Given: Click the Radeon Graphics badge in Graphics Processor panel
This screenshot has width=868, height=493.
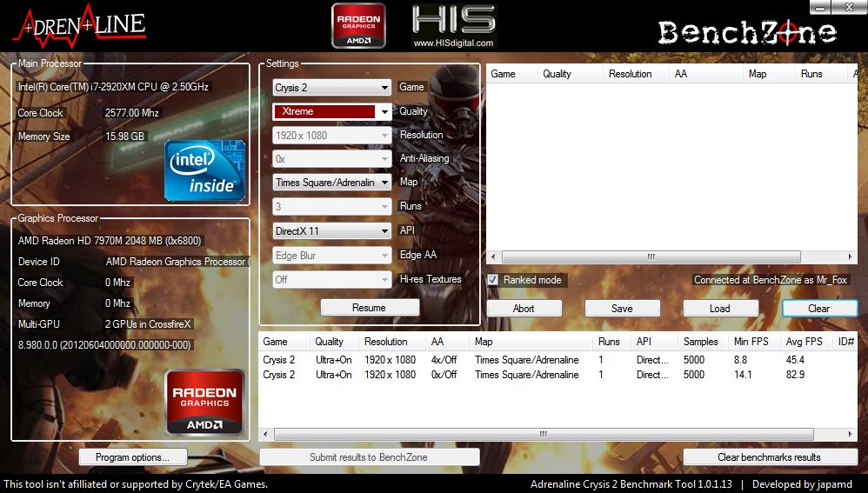Looking at the screenshot, I should (x=204, y=403).
